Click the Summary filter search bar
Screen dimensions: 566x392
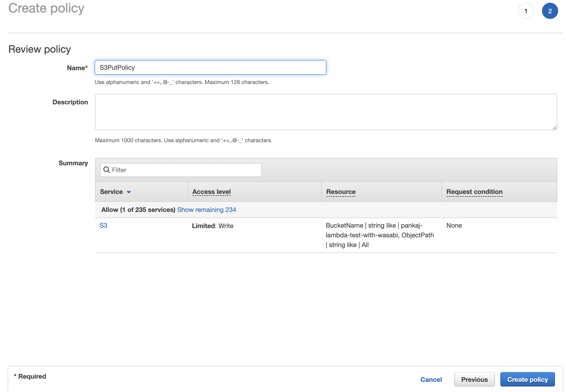click(181, 169)
